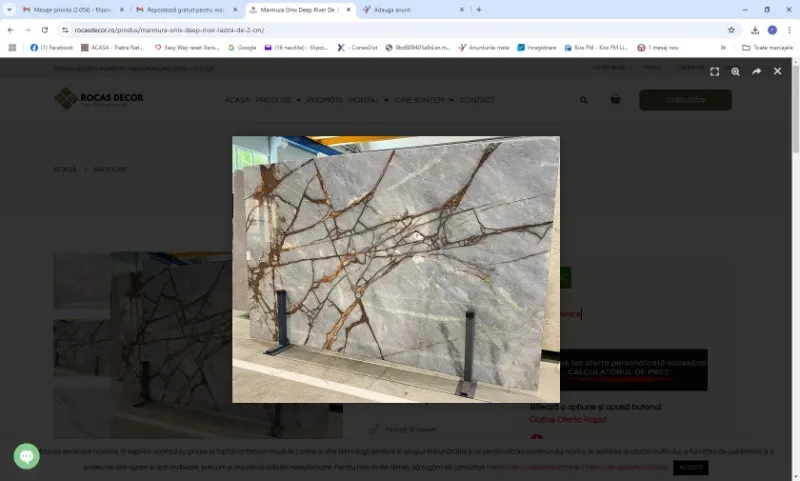
Task: Click the Calculator button in header
Action: tap(685, 99)
